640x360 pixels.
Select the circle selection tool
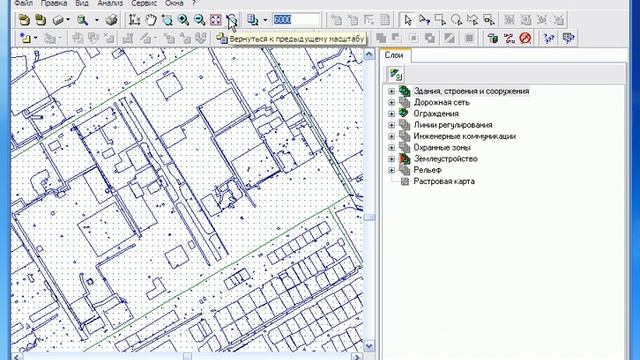456,20
